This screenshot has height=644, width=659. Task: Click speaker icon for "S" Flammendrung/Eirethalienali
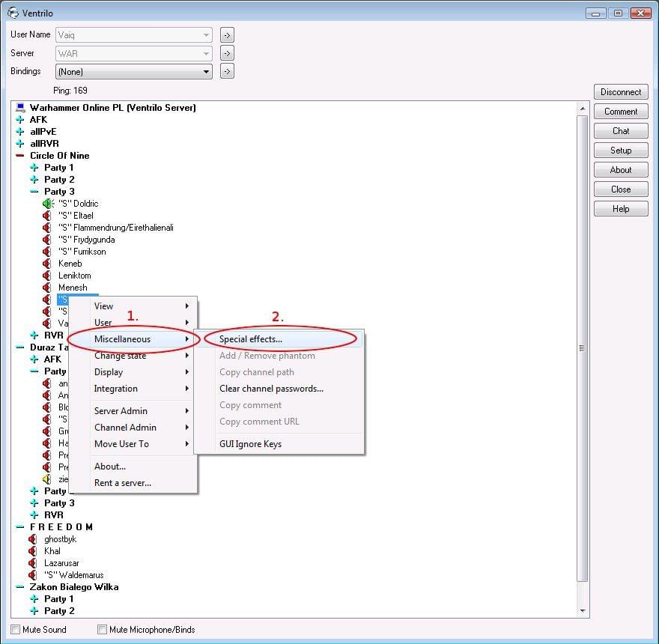(46, 228)
